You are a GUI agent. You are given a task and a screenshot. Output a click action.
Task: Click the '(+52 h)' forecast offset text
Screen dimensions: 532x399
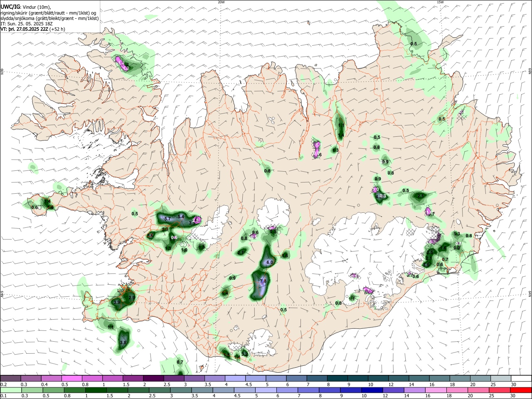[x=57, y=29]
